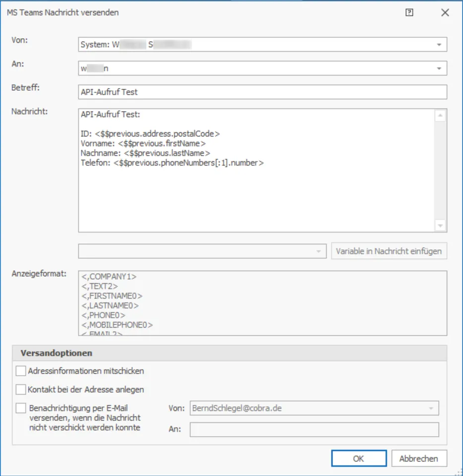Click the Nachricht scrollbar down arrow

tap(441, 226)
